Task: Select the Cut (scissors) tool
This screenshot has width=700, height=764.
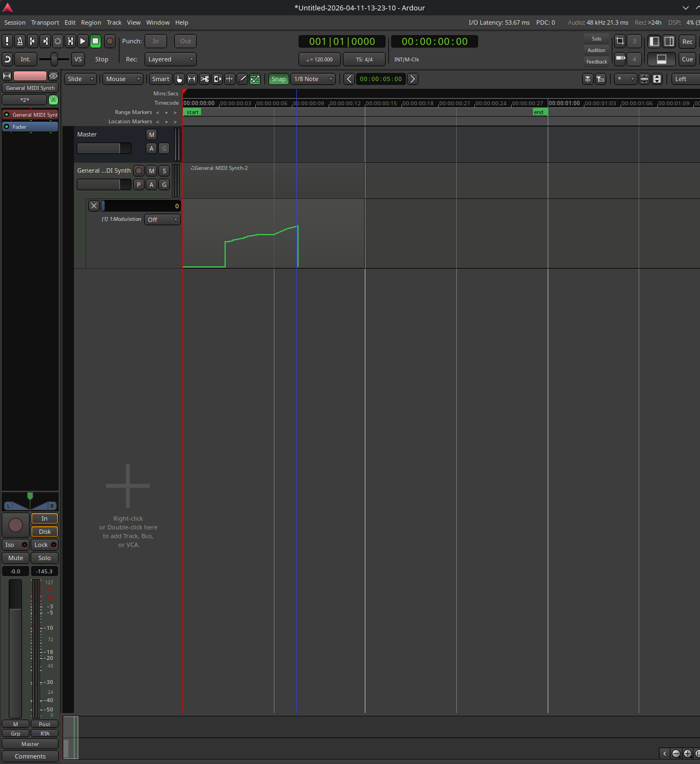Action: (x=204, y=79)
